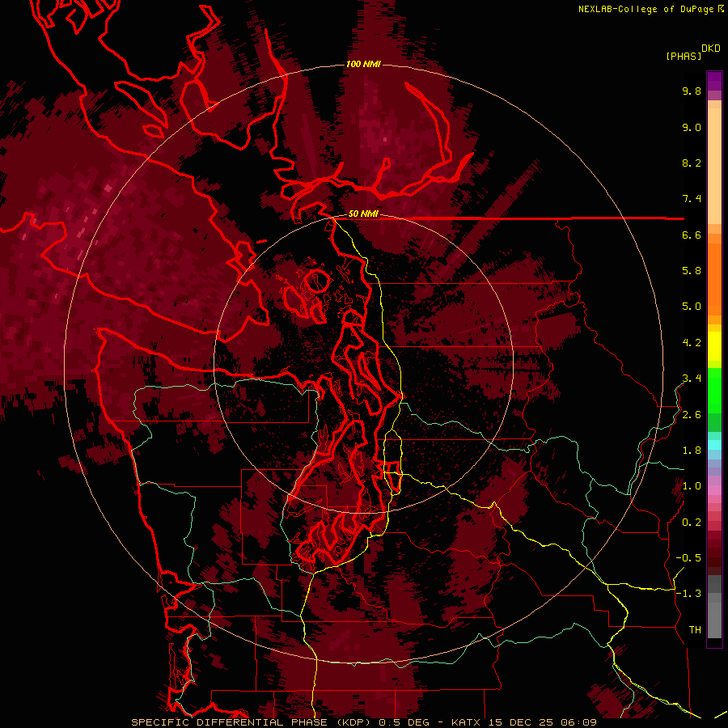The image size is (728, 728).
Task: Click the DKD label above the color scale
Action: [711, 49]
